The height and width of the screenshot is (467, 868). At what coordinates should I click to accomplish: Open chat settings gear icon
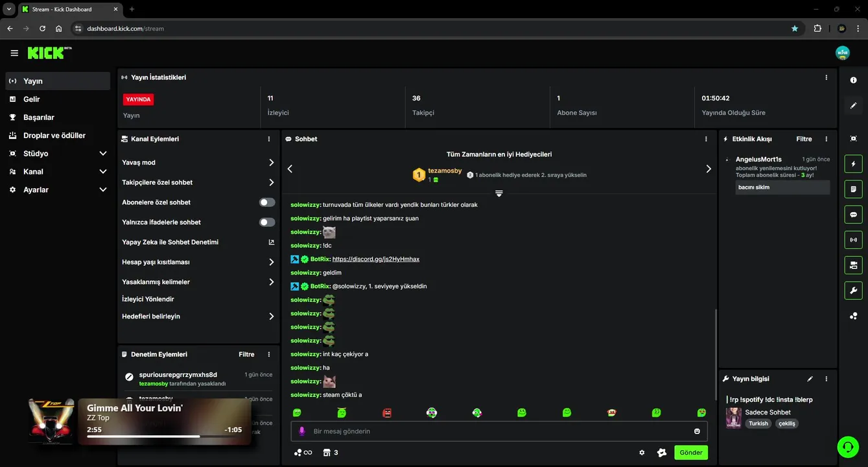(x=642, y=453)
